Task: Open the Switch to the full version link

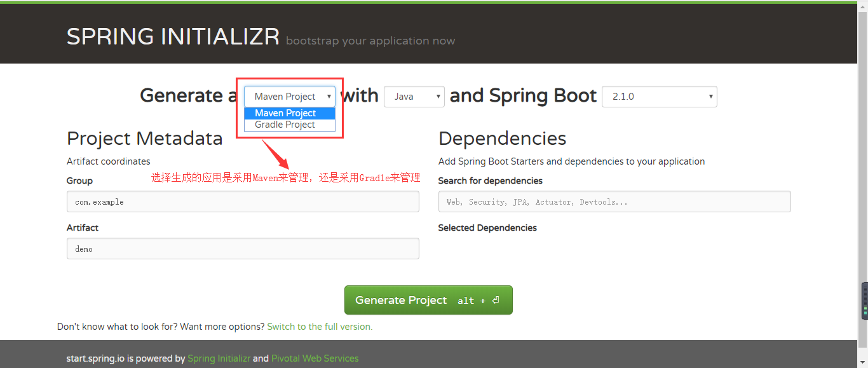Action: pos(320,327)
